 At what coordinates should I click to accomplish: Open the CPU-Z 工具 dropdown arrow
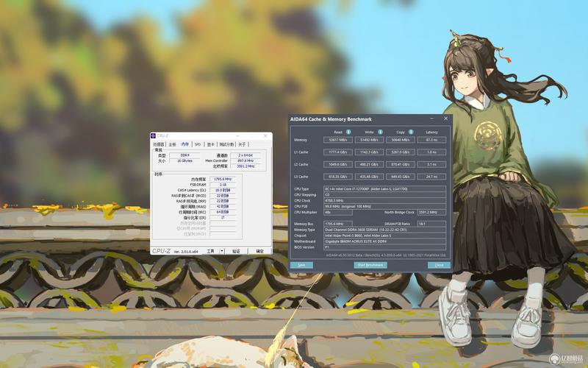[222, 251]
